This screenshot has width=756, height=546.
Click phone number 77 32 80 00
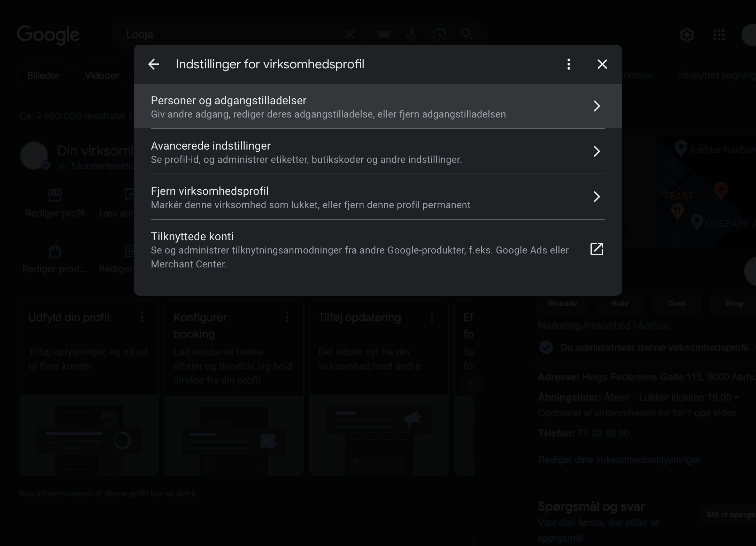click(603, 433)
